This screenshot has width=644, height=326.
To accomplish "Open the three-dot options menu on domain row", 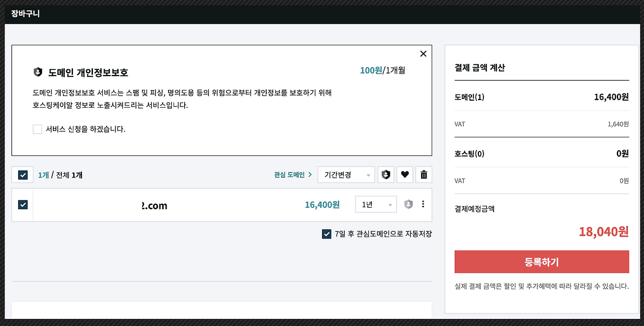I will pyautogui.click(x=423, y=204).
